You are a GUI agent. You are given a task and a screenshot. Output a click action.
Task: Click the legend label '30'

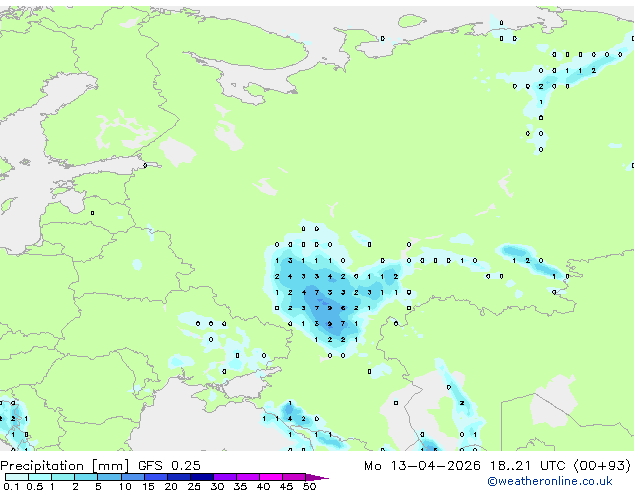click(218, 486)
